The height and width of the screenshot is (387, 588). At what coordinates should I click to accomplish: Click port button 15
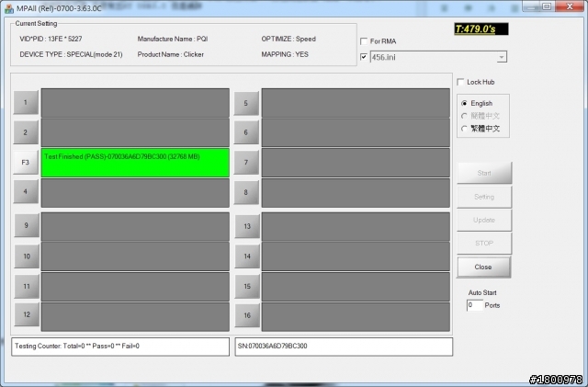point(247,287)
